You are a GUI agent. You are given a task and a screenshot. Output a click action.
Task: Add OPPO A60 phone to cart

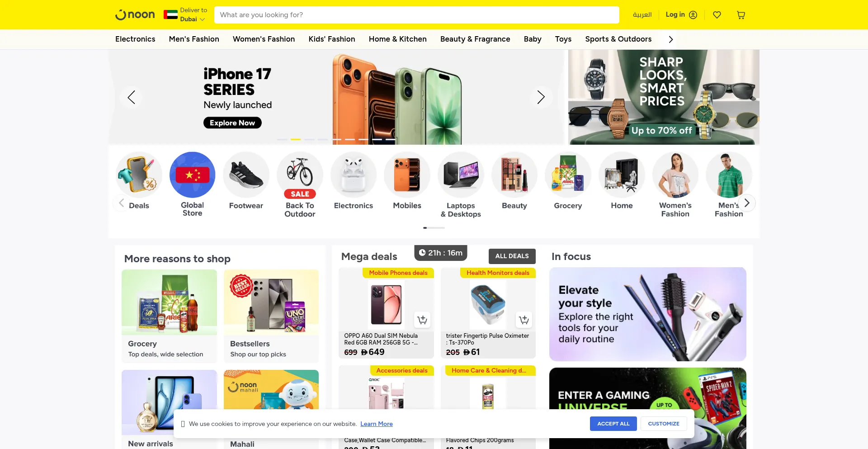[x=422, y=320]
